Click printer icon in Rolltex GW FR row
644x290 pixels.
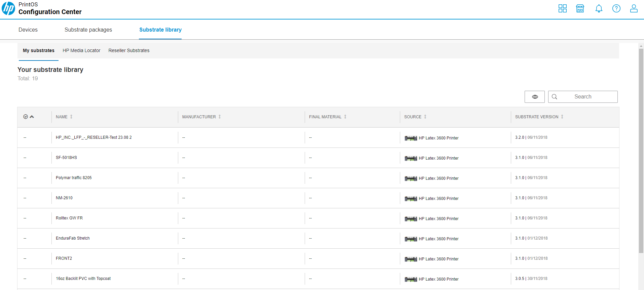pos(411,219)
